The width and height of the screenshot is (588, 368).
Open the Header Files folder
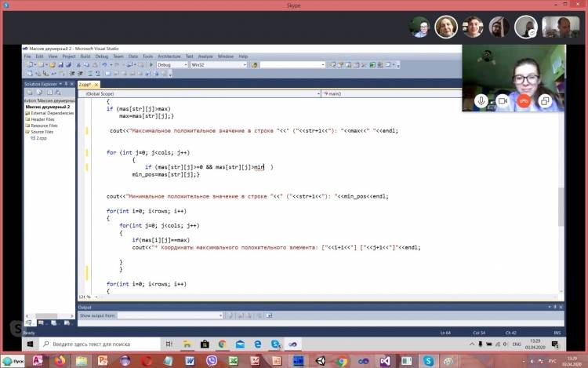[x=43, y=119]
